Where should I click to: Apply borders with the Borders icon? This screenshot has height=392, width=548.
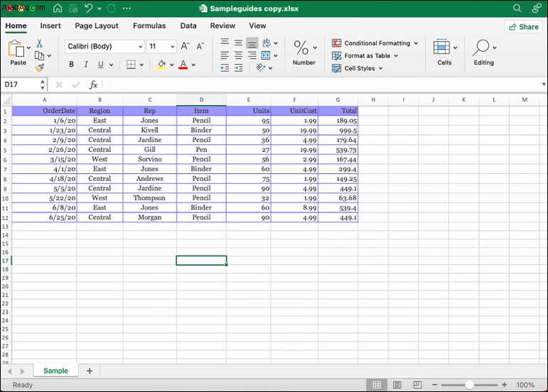click(x=131, y=64)
